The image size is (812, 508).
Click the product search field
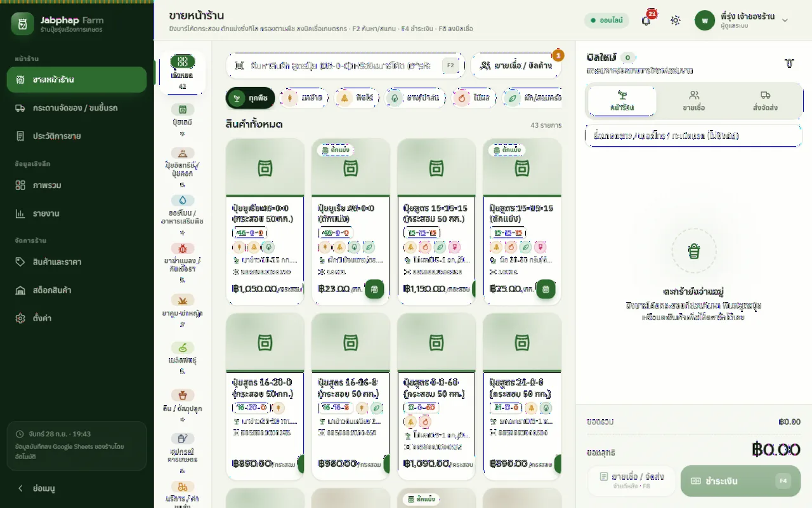pos(346,65)
